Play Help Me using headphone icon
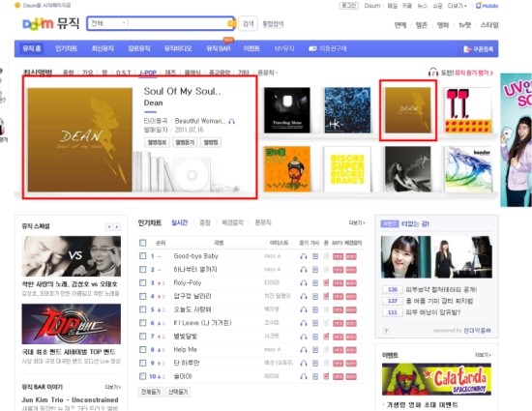This screenshot has height=411, width=532. tap(304, 350)
